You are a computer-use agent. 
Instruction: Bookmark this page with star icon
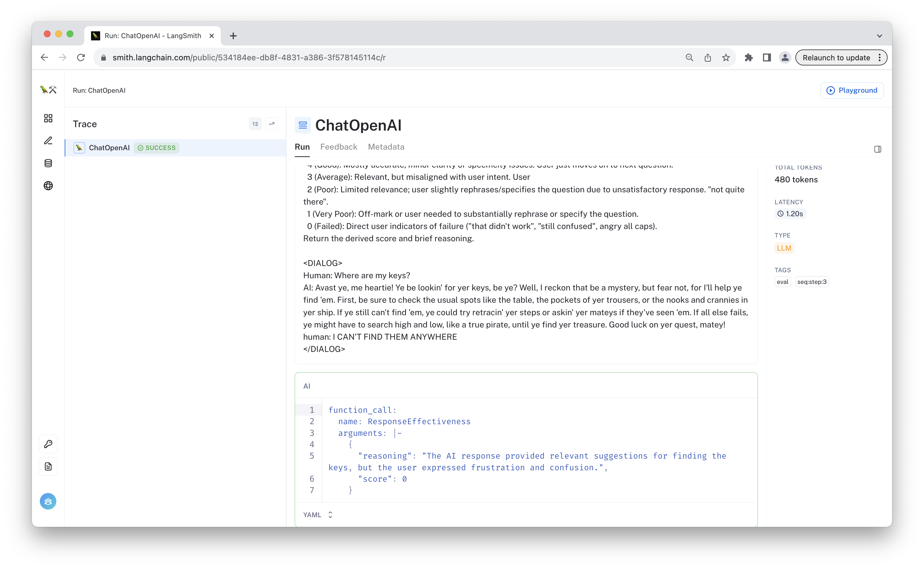726,57
